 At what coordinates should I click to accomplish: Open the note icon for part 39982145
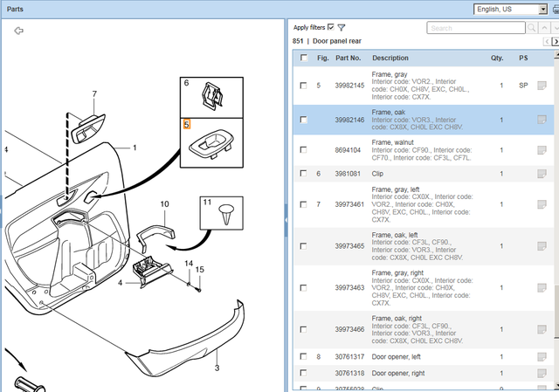[542, 86]
